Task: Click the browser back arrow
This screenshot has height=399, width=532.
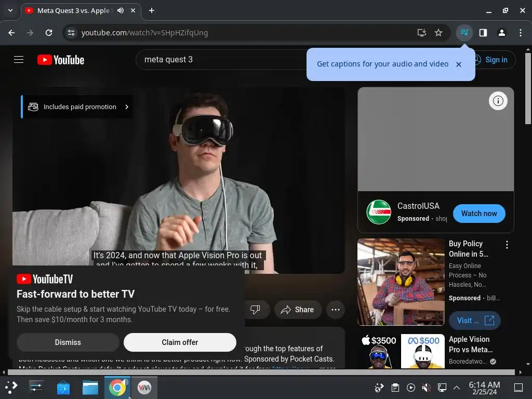Action: (x=11, y=33)
